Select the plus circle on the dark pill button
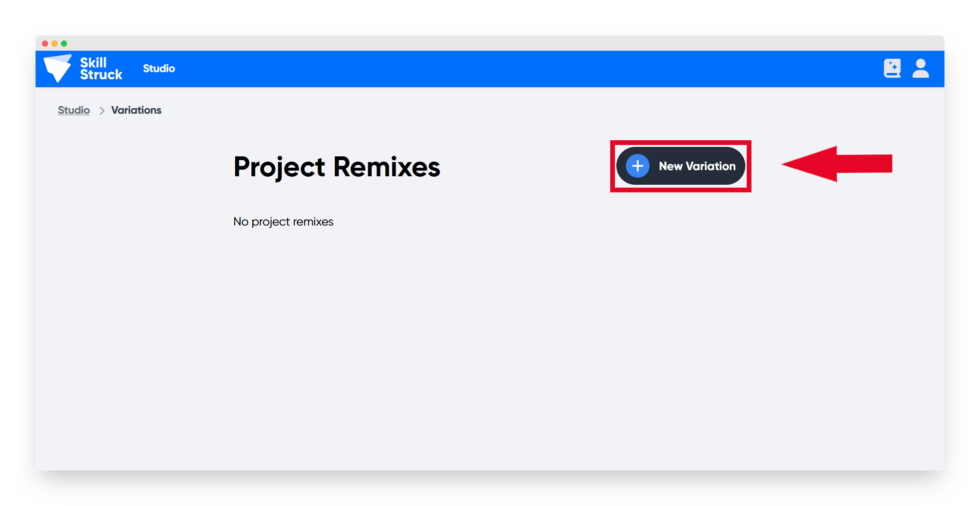 (x=637, y=166)
